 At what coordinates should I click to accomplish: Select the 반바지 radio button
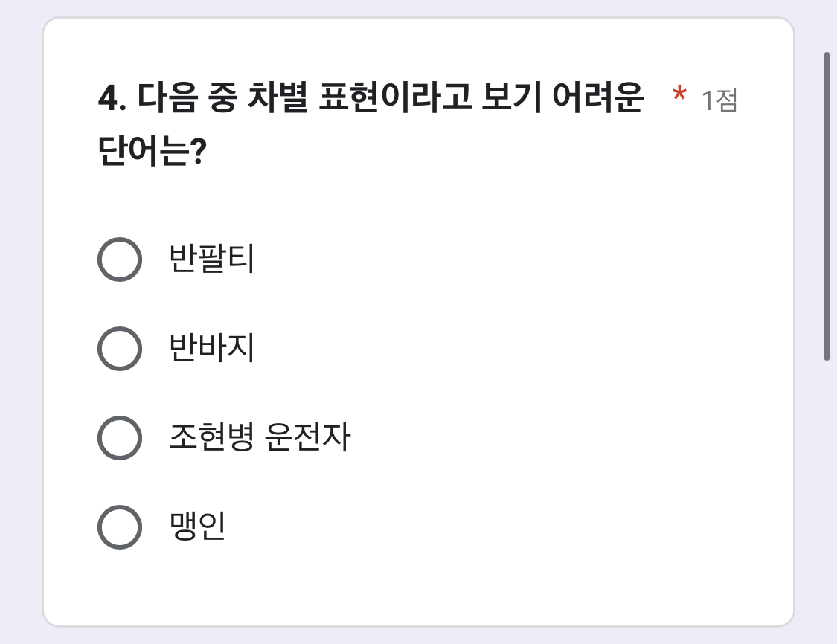[x=120, y=349]
